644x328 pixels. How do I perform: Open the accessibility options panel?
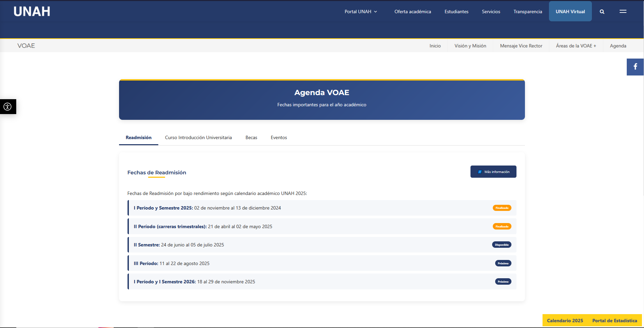7,107
